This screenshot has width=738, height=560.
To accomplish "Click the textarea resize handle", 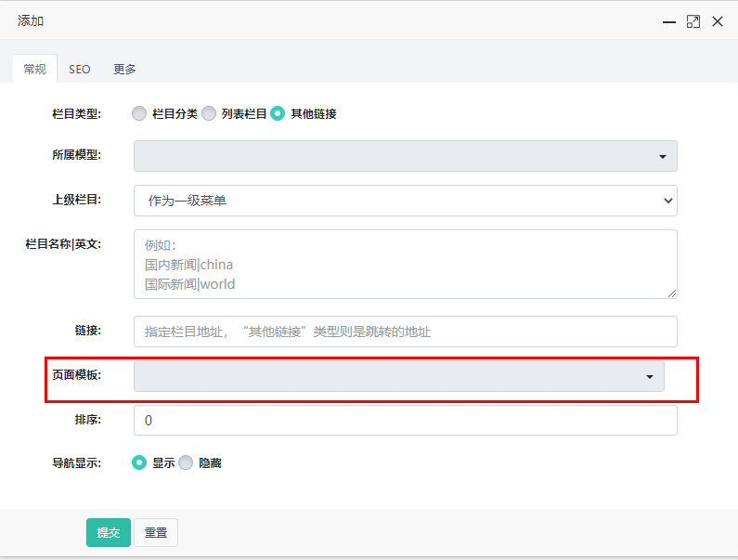I will coord(672,293).
